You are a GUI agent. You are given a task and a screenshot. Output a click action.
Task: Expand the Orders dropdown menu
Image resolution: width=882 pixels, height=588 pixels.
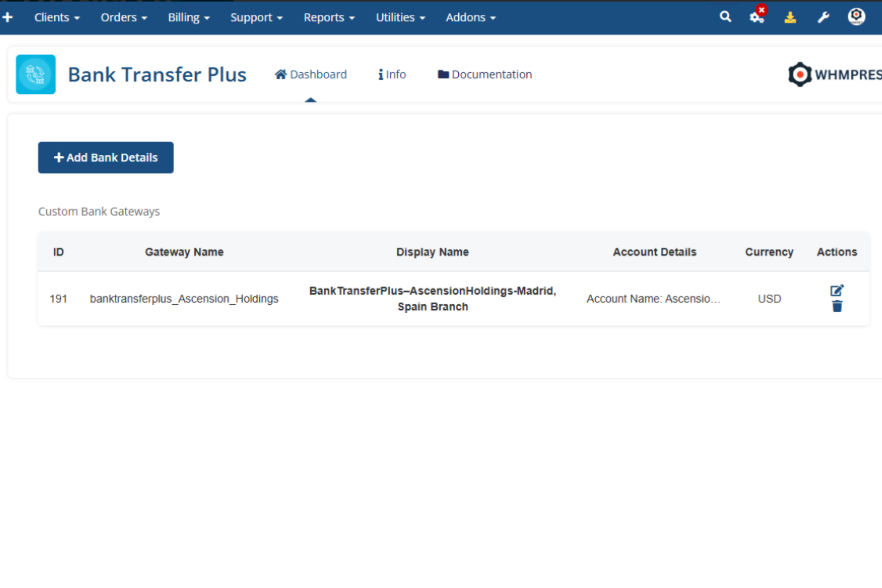[123, 18]
